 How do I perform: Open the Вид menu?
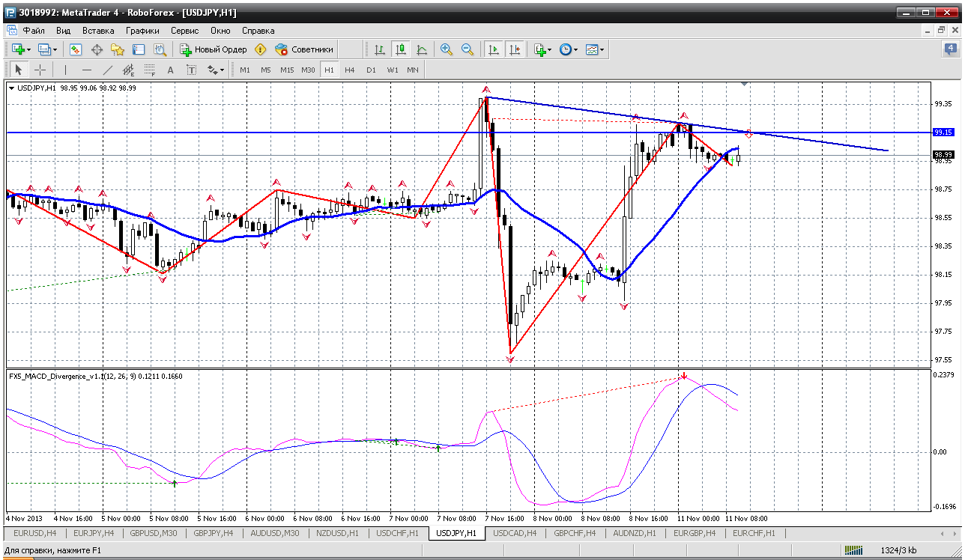tap(64, 31)
